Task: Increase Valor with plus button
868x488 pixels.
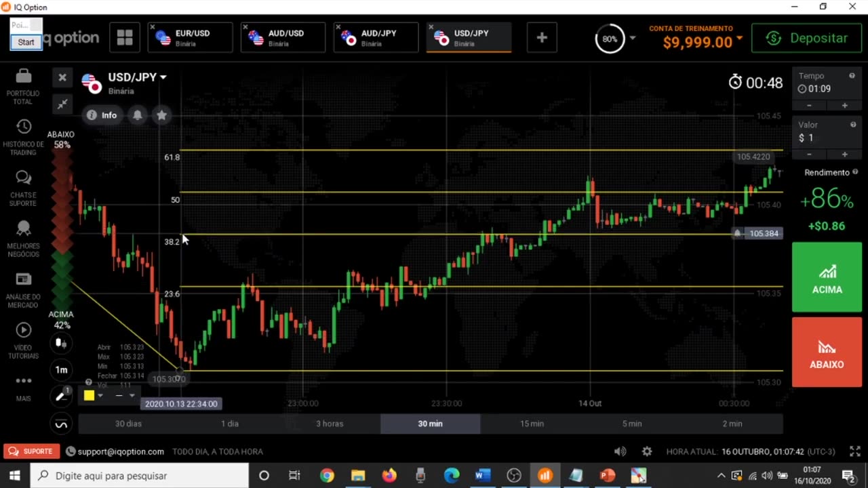Action: [x=844, y=155]
